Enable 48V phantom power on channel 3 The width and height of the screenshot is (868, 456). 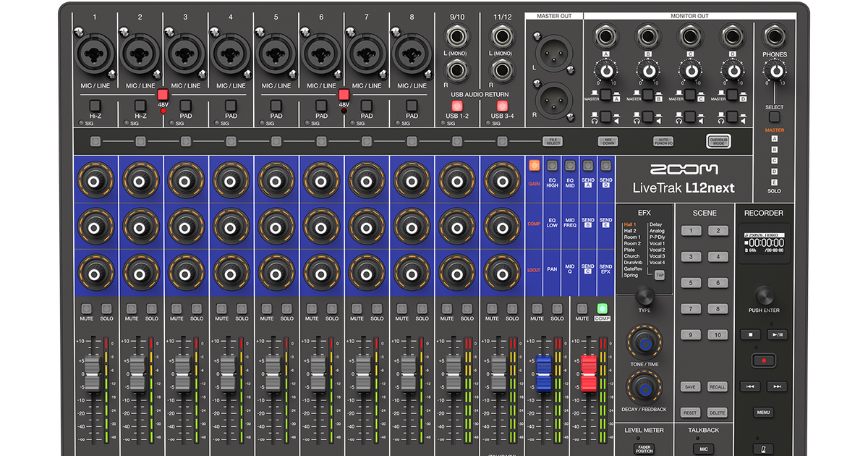coord(164,93)
